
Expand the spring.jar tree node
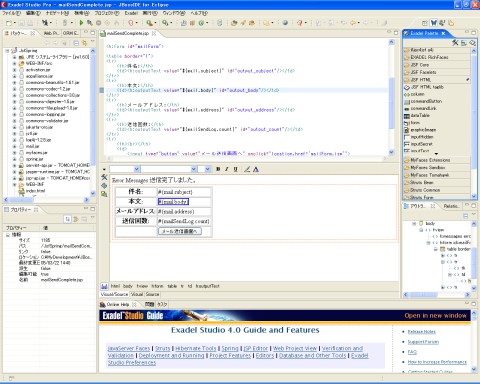tap(14, 159)
